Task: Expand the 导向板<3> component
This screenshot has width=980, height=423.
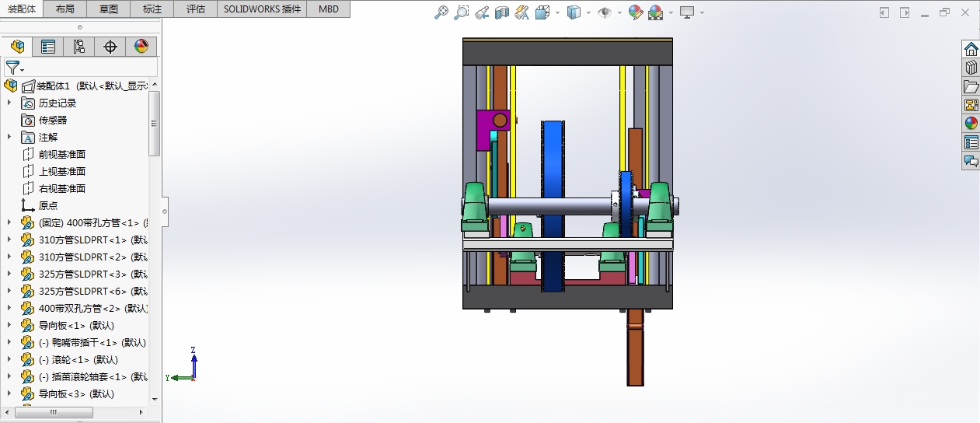Action: tap(9, 393)
